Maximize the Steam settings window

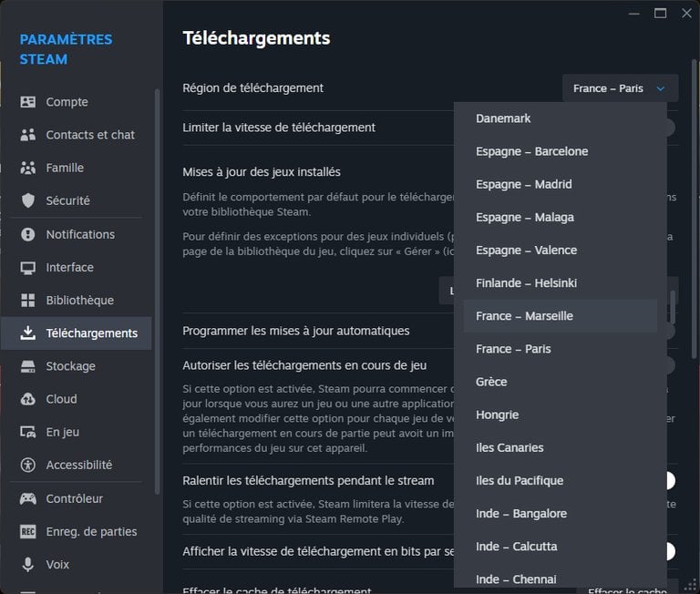tap(660, 14)
